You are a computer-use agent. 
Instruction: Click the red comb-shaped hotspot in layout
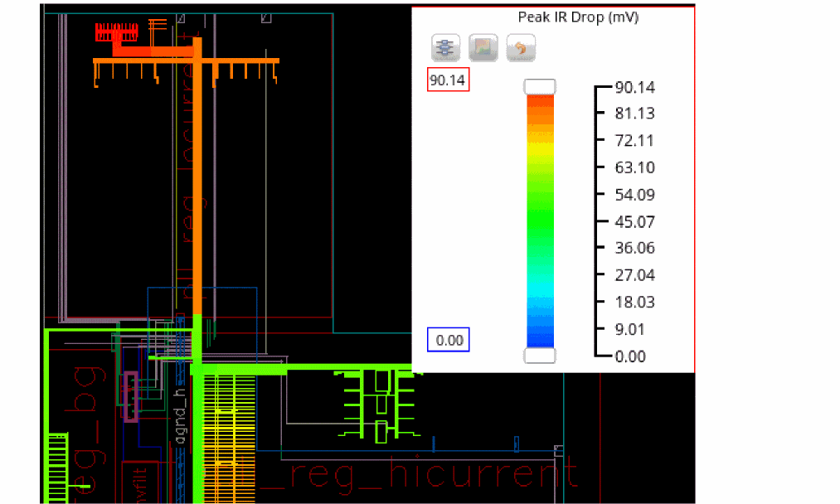pos(116,32)
